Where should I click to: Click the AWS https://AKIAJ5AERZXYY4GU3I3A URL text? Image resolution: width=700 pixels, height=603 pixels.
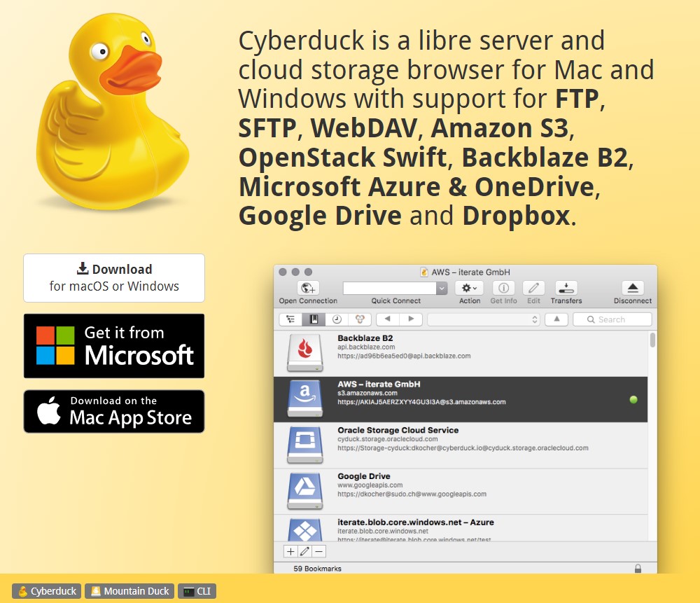[421, 402]
